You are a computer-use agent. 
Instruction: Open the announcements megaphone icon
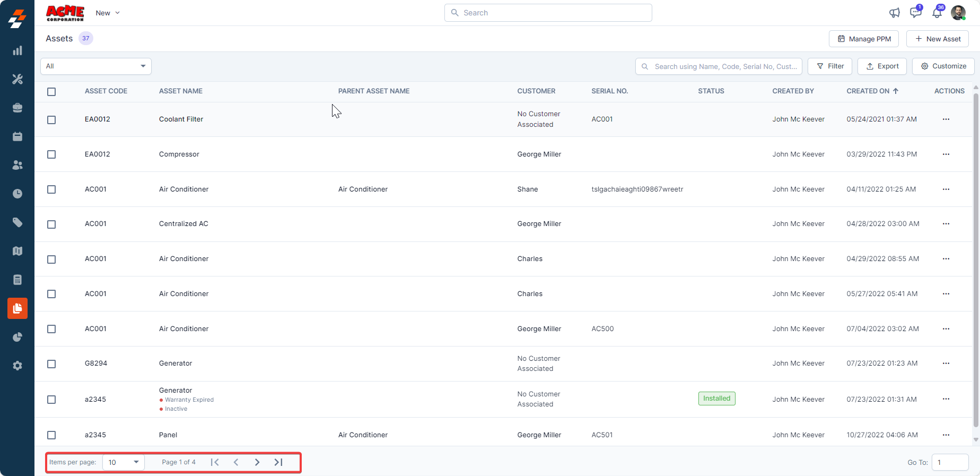(x=895, y=13)
